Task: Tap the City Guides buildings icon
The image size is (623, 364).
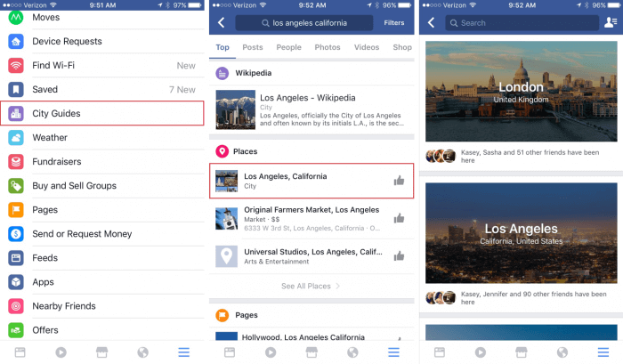Action: [x=16, y=114]
